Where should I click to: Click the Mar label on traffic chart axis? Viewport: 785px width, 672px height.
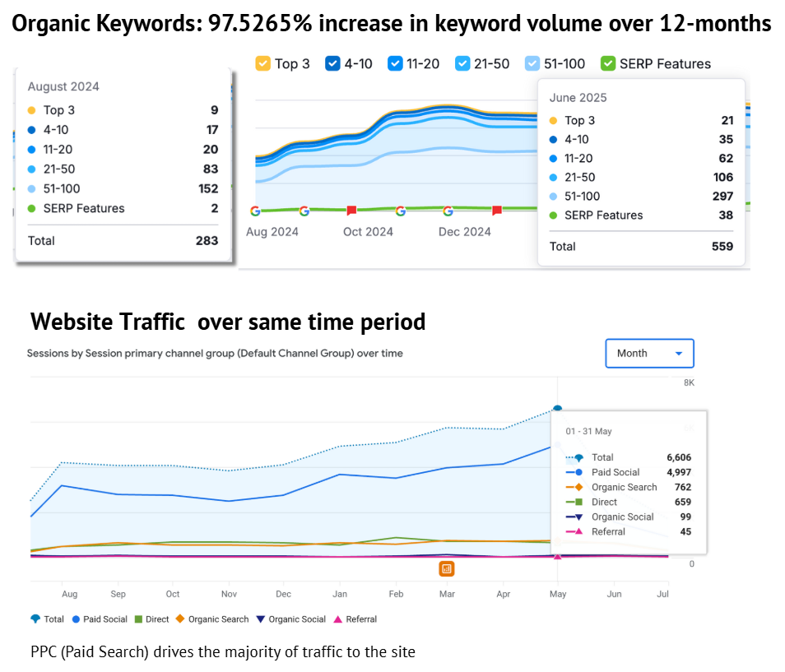(447, 594)
